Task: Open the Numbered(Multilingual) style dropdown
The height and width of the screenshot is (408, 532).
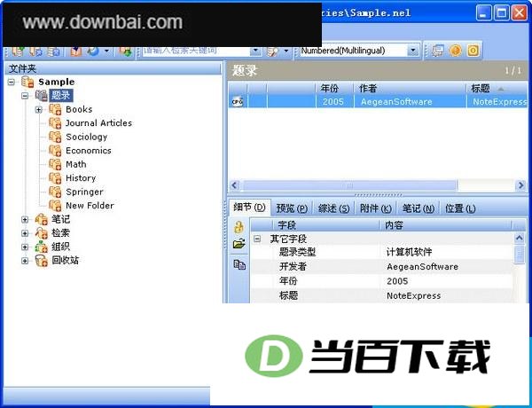Action: coord(413,51)
